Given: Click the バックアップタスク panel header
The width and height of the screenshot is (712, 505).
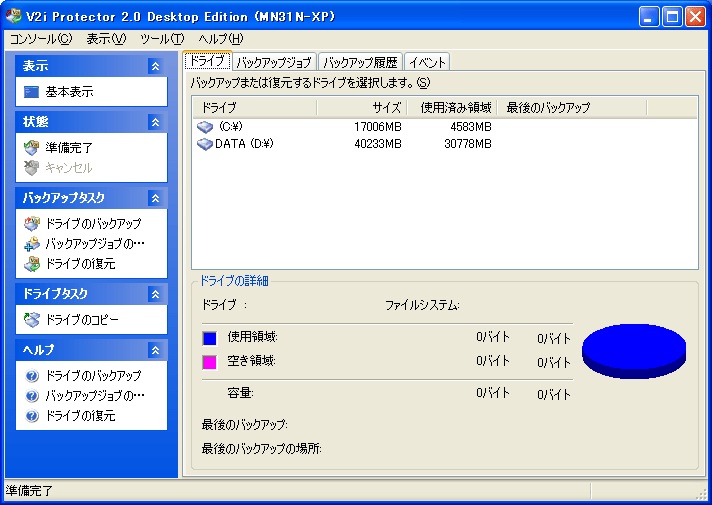Looking at the screenshot, I should (x=91, y=198).
